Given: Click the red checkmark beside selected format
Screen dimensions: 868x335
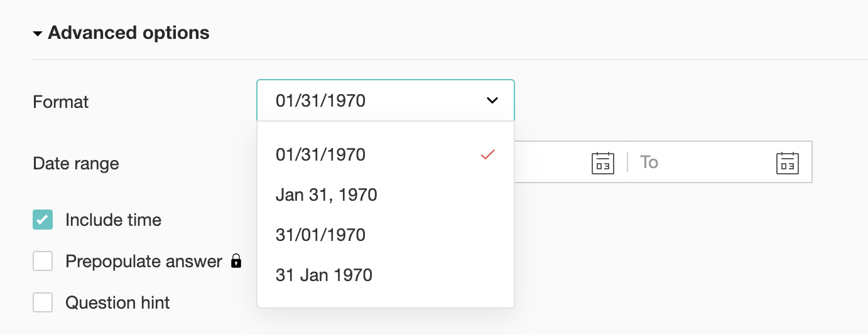Looking at the screenshot, I should point(487,154).
